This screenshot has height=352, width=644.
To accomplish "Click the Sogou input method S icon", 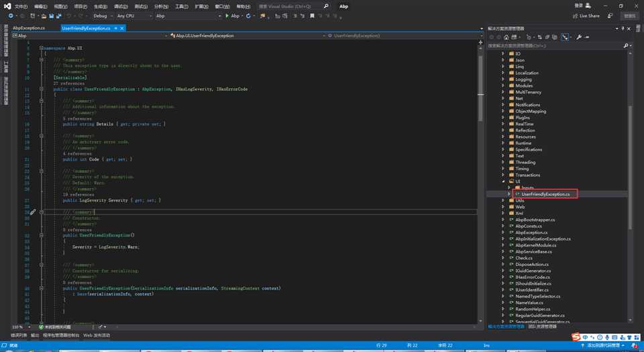I will click(576, 337).
